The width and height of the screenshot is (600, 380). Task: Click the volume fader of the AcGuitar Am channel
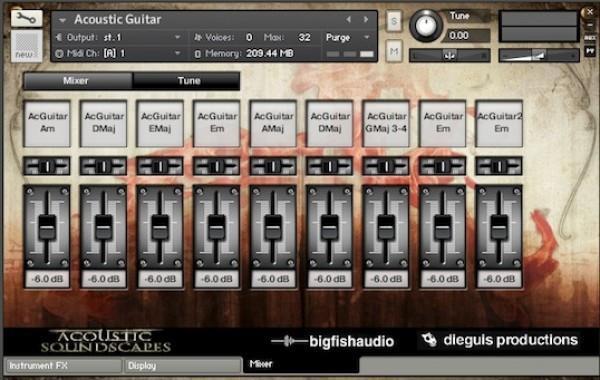tap(47, 227)
